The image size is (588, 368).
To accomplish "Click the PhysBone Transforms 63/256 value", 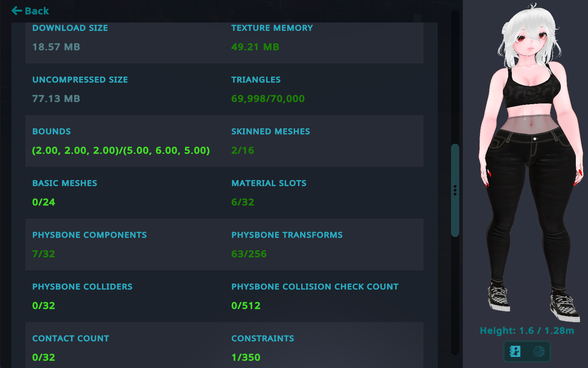I will coord(249,254).
